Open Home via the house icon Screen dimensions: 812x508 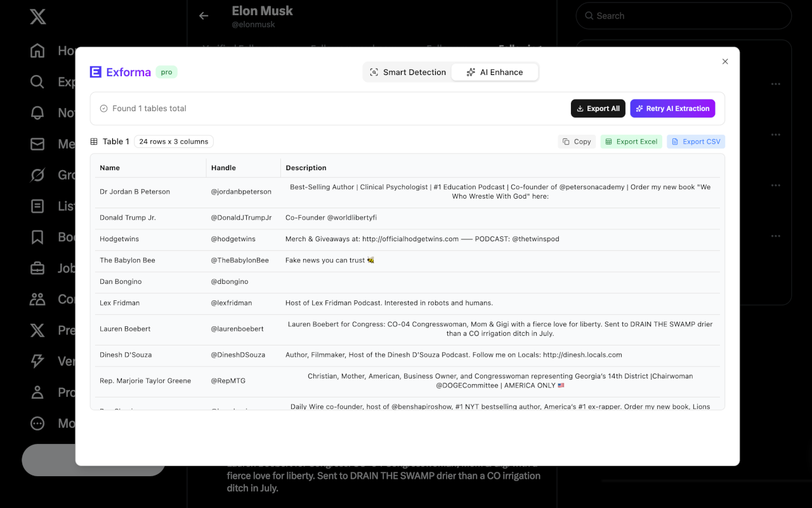(37, 51)
